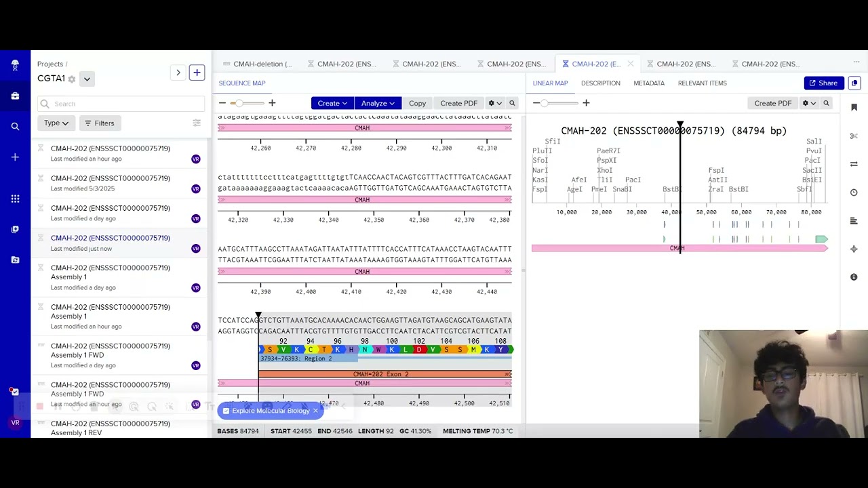Open the digests scissors icon in right toolbar
Screen dimensions: 868x488
point(854,136)
